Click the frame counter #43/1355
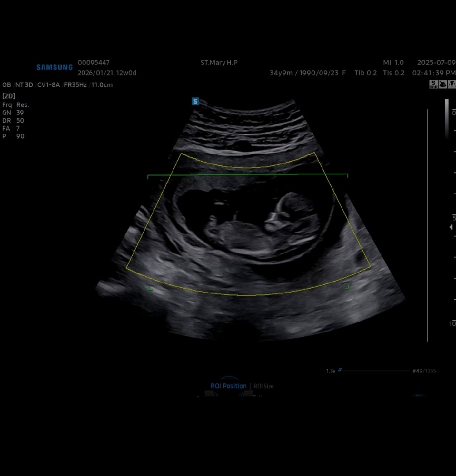Screen dimensions: 456x476 (424, 371)
